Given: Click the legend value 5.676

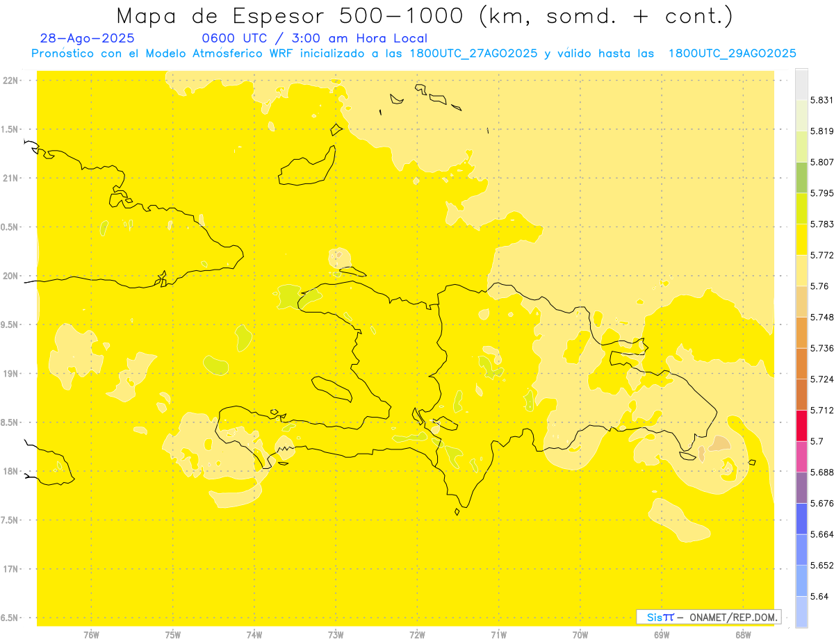Looking at the screenshot, I should pyautogui.click(x=821, y=503).
